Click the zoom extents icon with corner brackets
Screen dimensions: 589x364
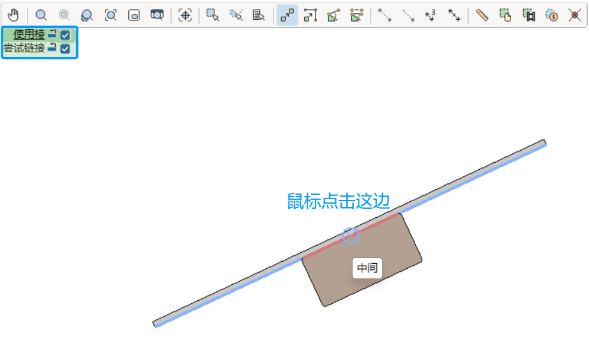(111, 15)
